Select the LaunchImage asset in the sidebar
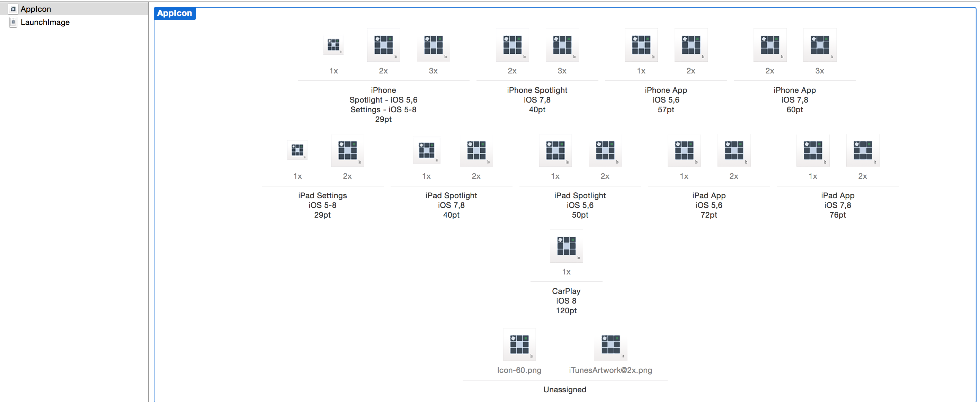 click(x=74, y=22)
